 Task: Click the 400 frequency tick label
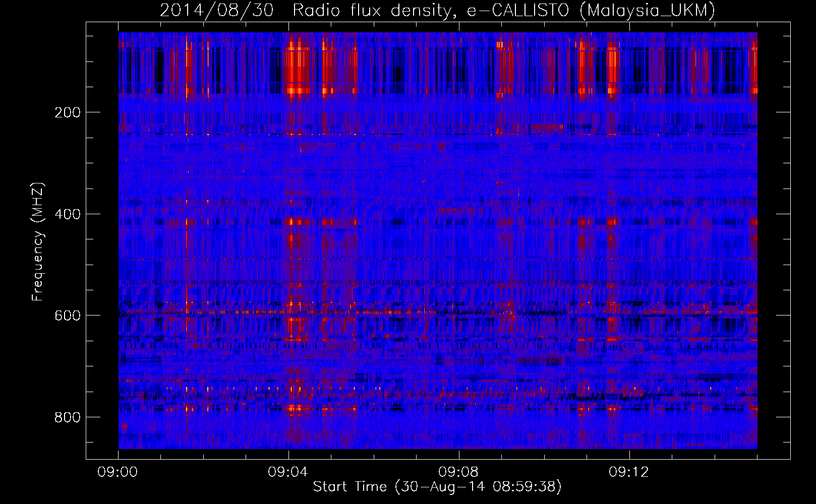pyautogui.click(x=67, y=214)
